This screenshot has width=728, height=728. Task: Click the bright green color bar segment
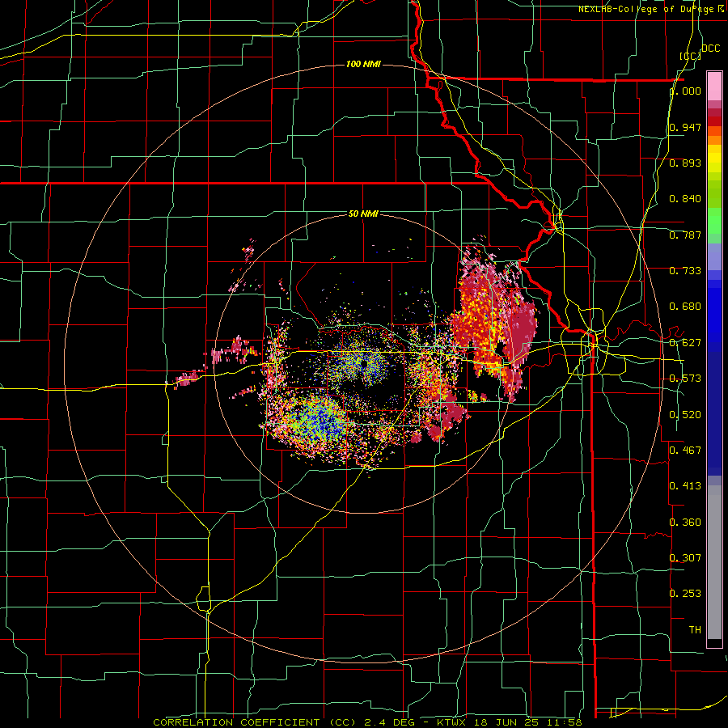point(714,221)
